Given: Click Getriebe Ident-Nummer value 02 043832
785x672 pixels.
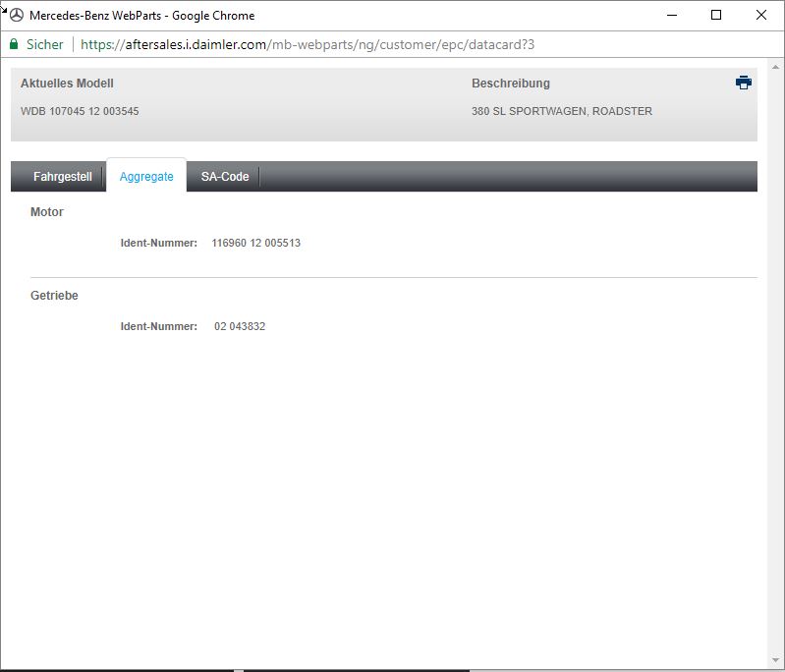Looking at the screenshot, I should [x=240, y=326].
